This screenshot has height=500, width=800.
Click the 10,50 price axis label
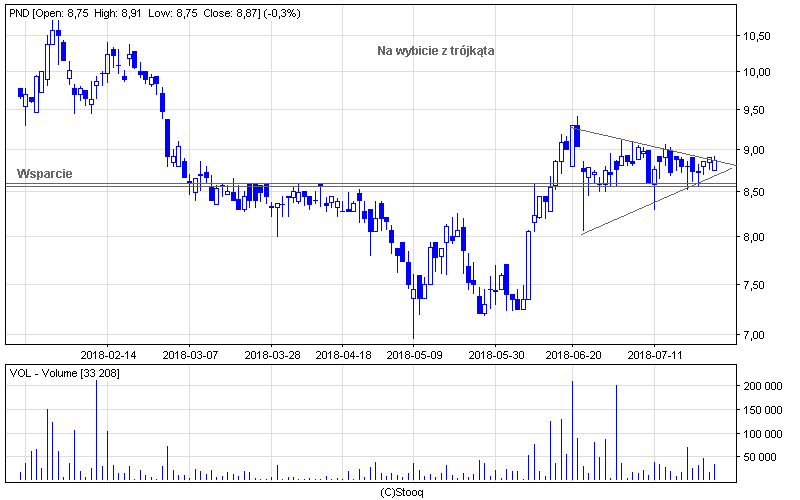tap(757, 36)
